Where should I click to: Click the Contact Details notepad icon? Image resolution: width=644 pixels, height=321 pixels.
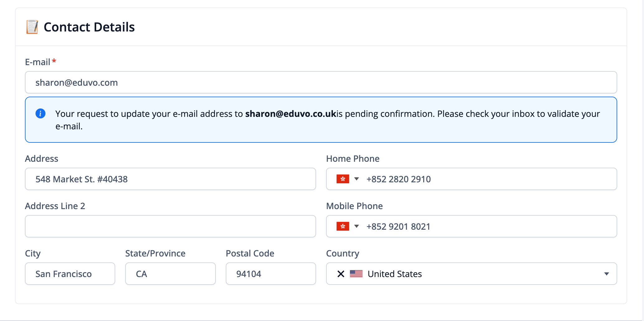click(x=32, y=27)
